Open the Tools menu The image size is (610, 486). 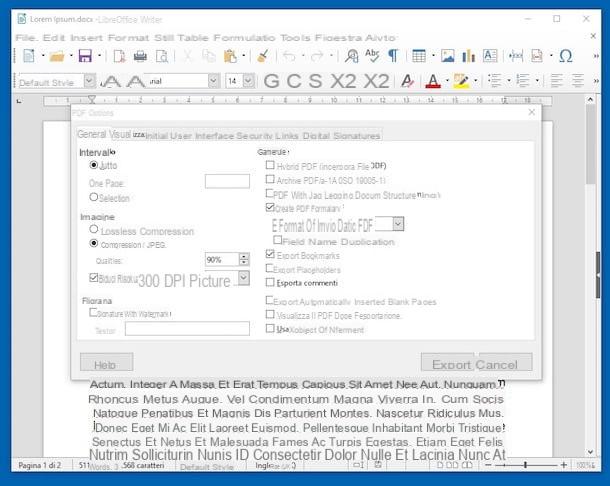click(295, 38)
